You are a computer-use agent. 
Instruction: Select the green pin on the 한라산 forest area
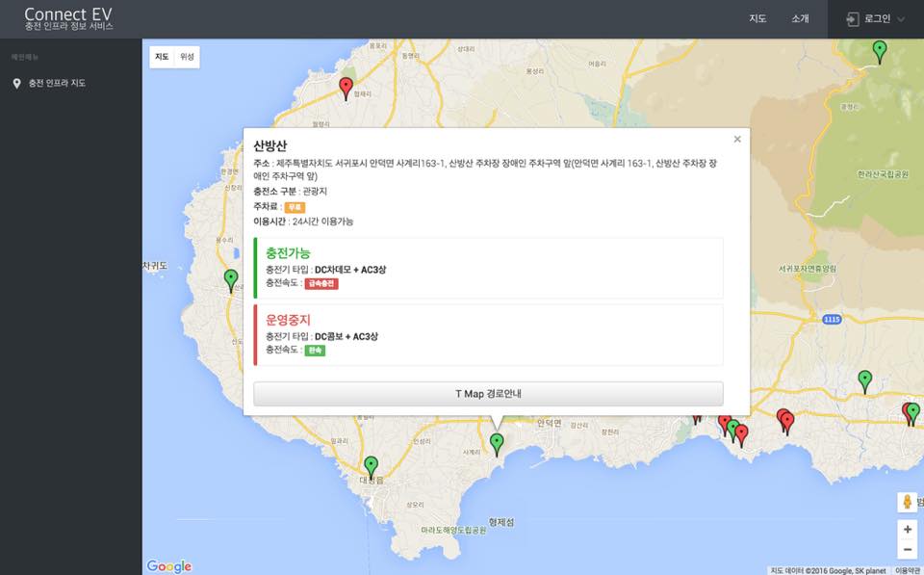click(879, 52)
